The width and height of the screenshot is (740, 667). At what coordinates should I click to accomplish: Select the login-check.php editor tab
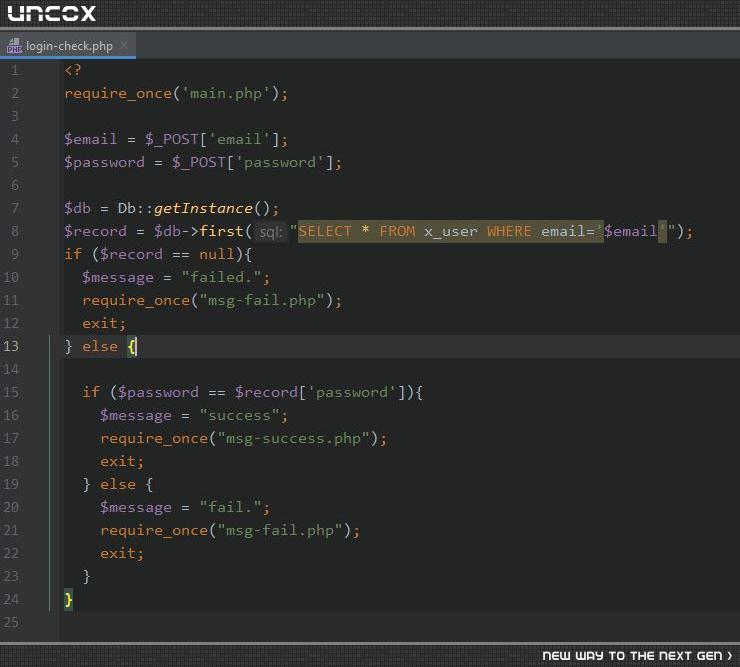tap(68, 45)
